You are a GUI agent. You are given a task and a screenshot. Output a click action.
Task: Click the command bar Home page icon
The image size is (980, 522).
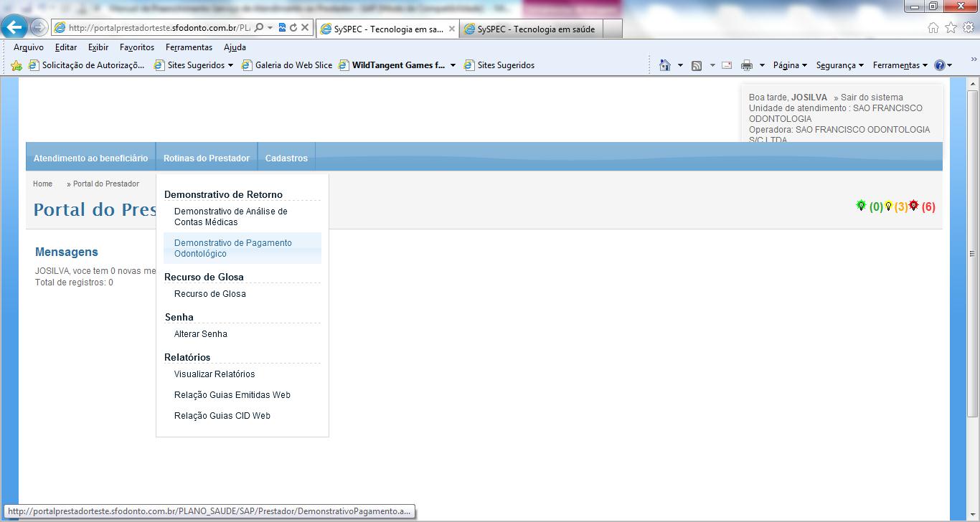coord(665,65)
